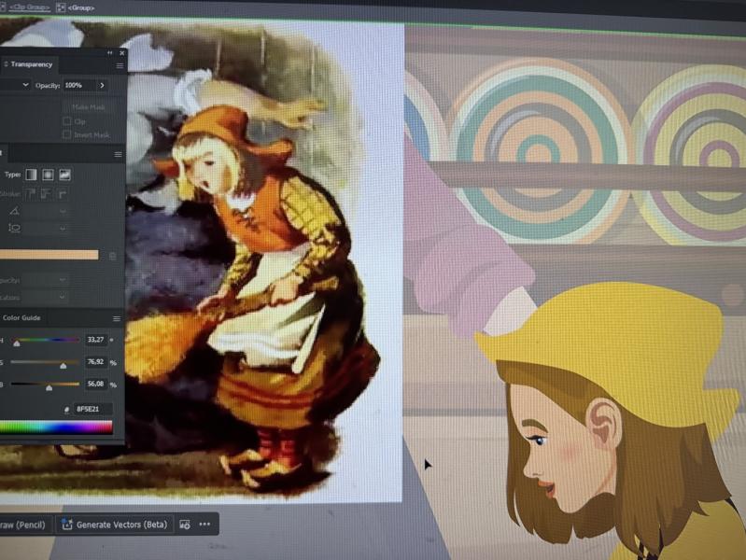Apply gradient along stroke icon
The image size is (746, 560).
pyautogui.click(x=46, y=193)
